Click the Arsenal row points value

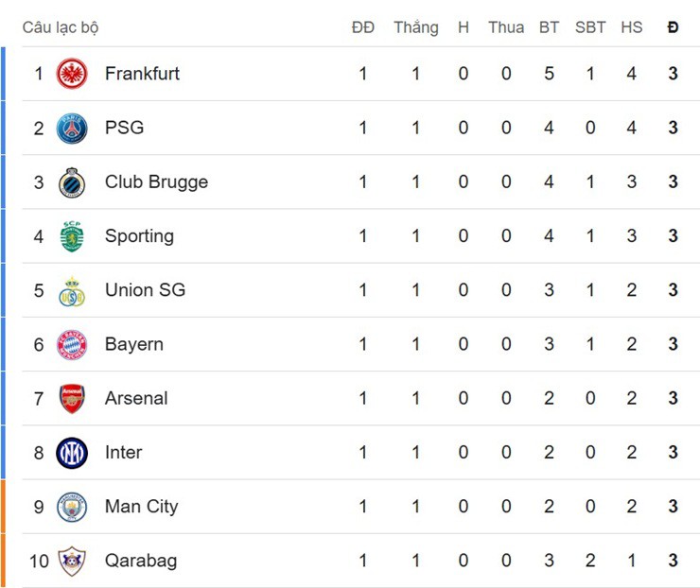(x=673, y=399)
